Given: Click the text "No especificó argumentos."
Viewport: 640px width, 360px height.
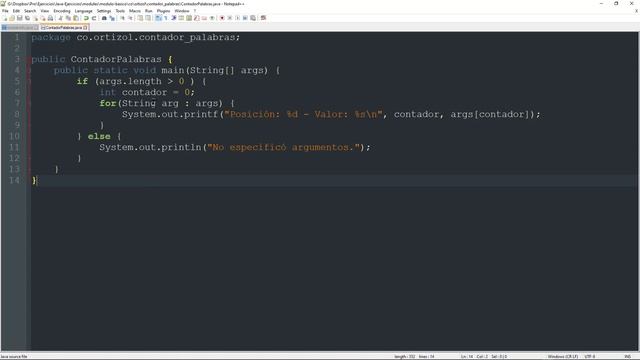Looking at the screenshot, I should click(283, 147).
